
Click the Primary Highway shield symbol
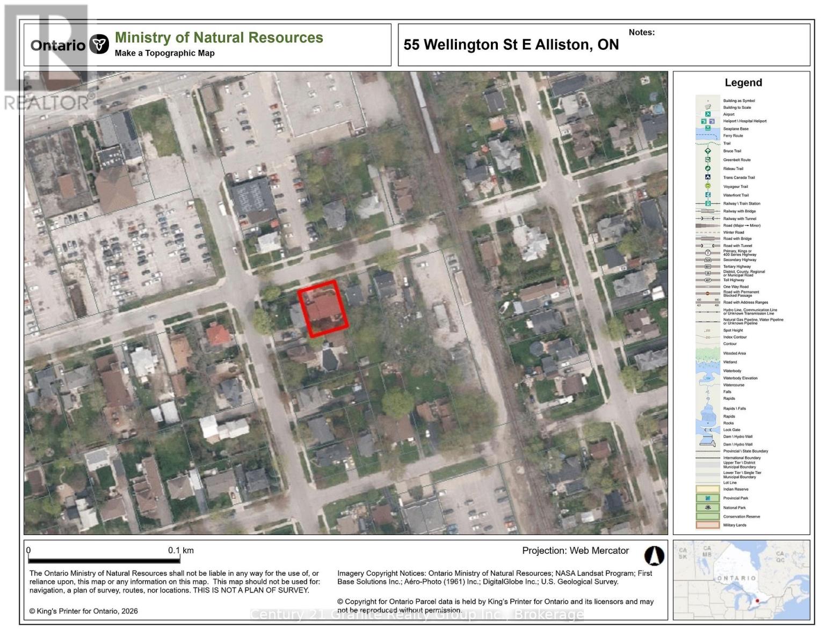[x=708, y=253]
